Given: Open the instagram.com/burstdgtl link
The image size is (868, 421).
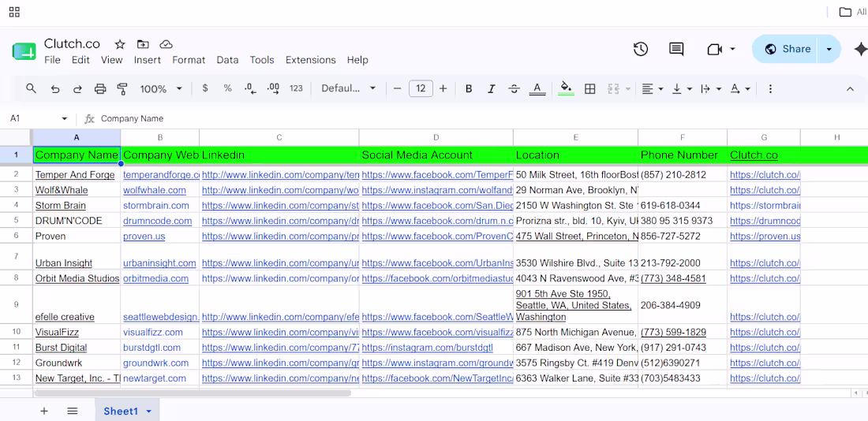Looking at the screenshot, I should [428, 348].
